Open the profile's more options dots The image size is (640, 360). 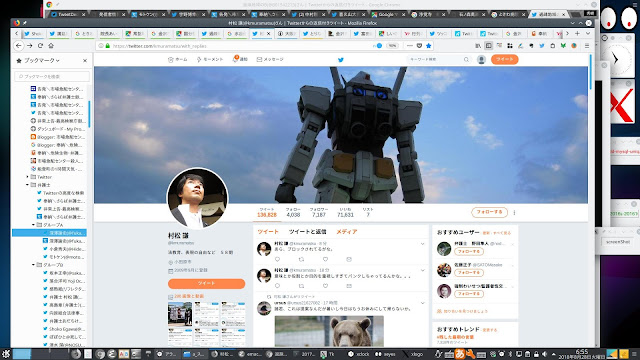pyautogui.click(x=514, y=212)
